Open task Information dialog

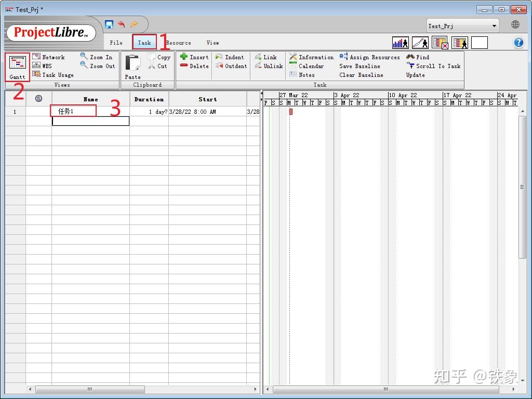click(x=312, y=57)
